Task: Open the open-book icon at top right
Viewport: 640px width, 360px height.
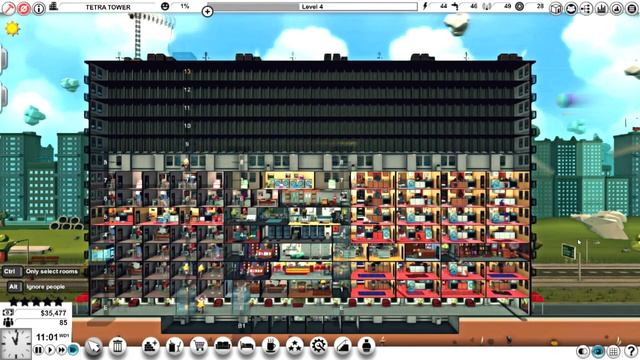Action: [x=571, y=9]
